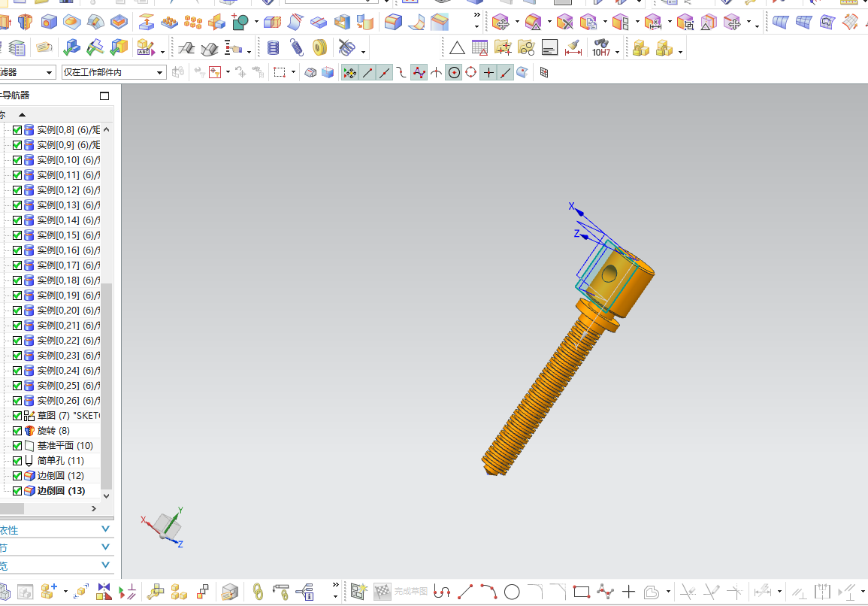Open the 10H7 binoculars tool

(601, 48)
